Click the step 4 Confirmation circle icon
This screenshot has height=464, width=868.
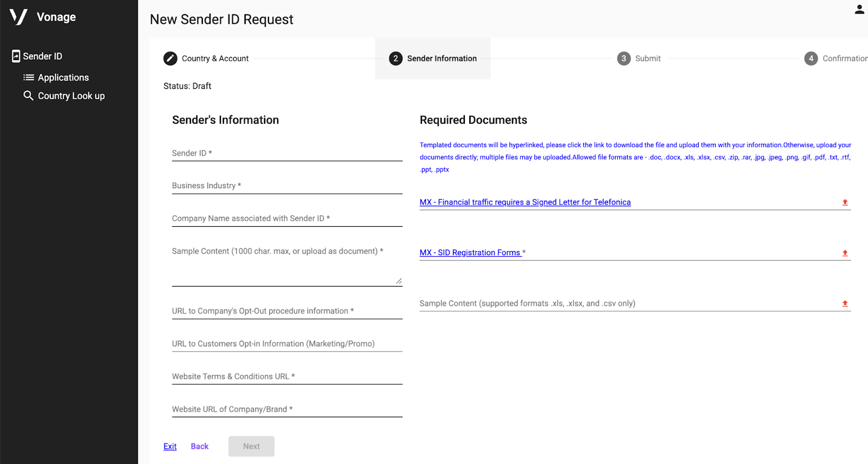(811, 59)
